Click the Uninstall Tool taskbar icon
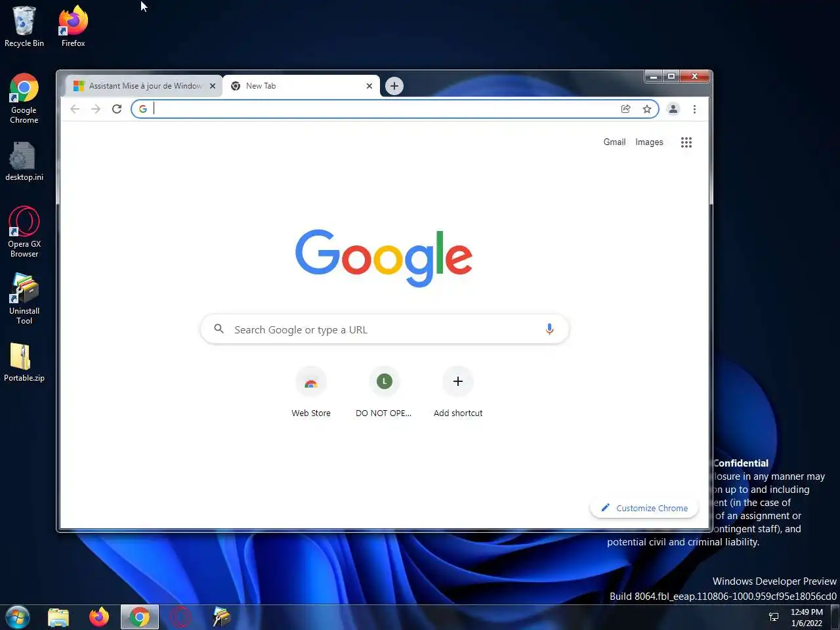 (221, 617)
